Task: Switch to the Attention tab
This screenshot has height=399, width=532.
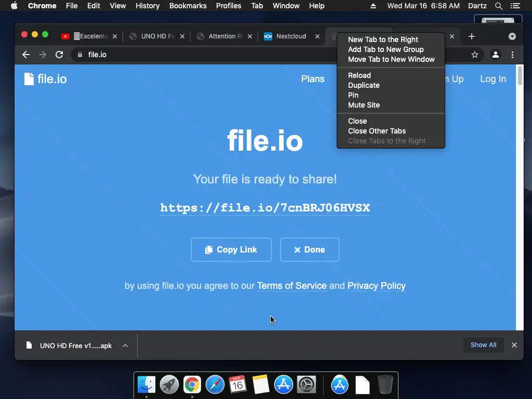Action: click(225, 36)
